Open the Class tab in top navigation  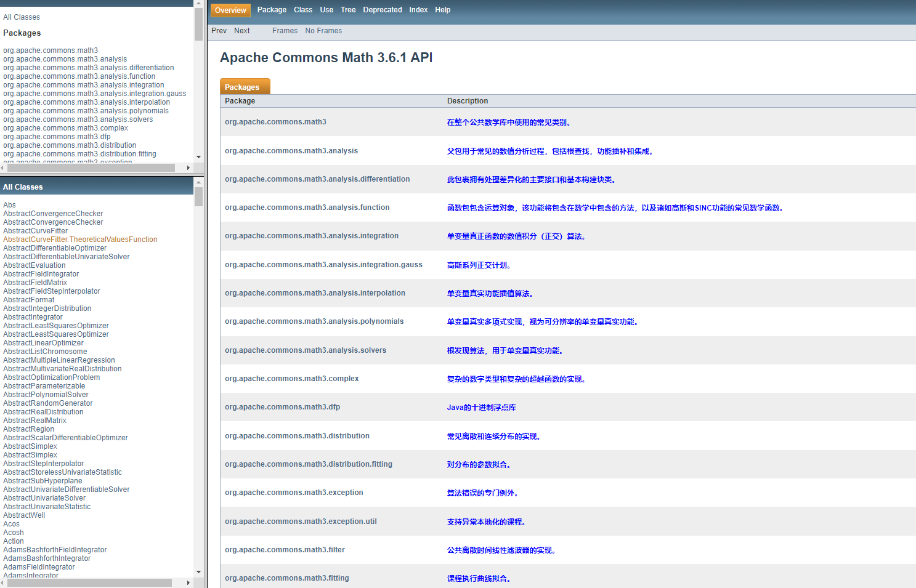(x=303, y=9)
